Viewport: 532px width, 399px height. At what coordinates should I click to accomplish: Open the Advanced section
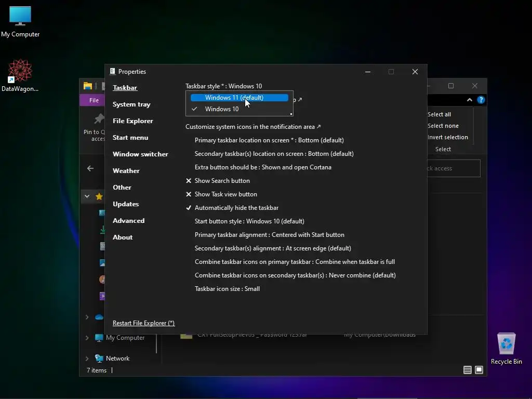click(x=128, y=220)
